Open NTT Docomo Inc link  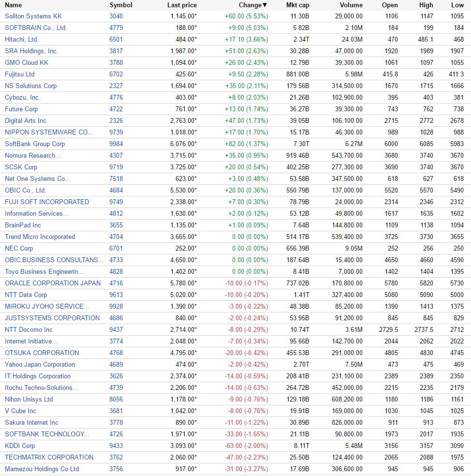pyautogui.click(x=29, y=330)
